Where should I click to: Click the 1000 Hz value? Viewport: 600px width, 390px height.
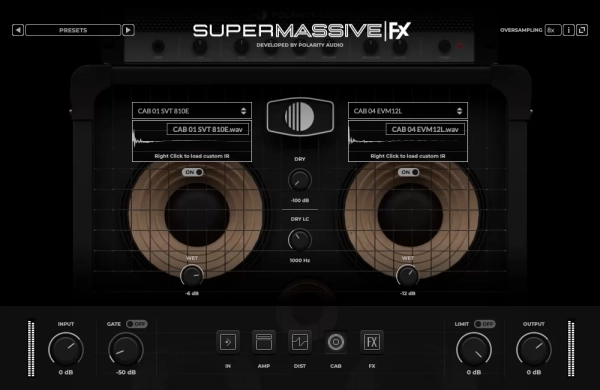300,260
